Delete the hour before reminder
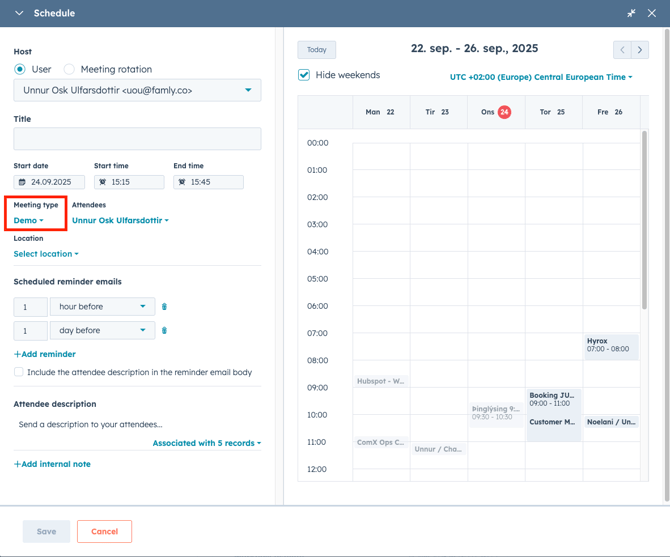The image size is (670, 557). pyautogui.click(x=164, y=307)
